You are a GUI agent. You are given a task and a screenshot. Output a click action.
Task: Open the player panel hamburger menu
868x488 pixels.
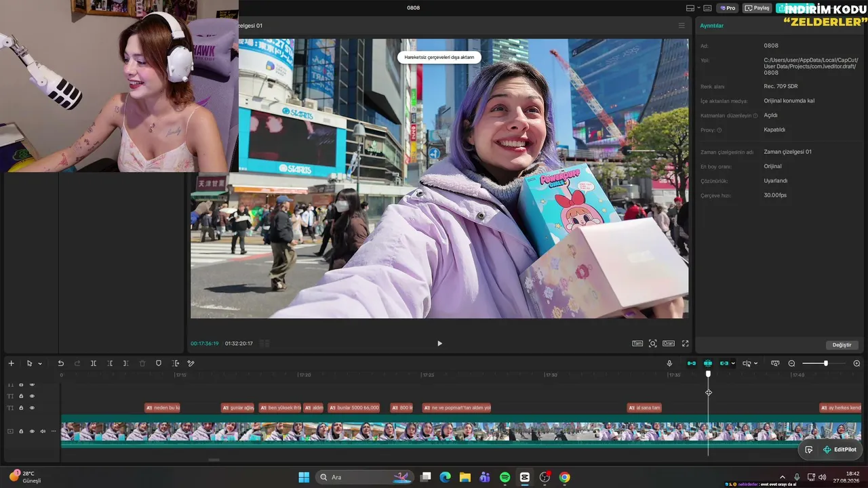point(682,26)
